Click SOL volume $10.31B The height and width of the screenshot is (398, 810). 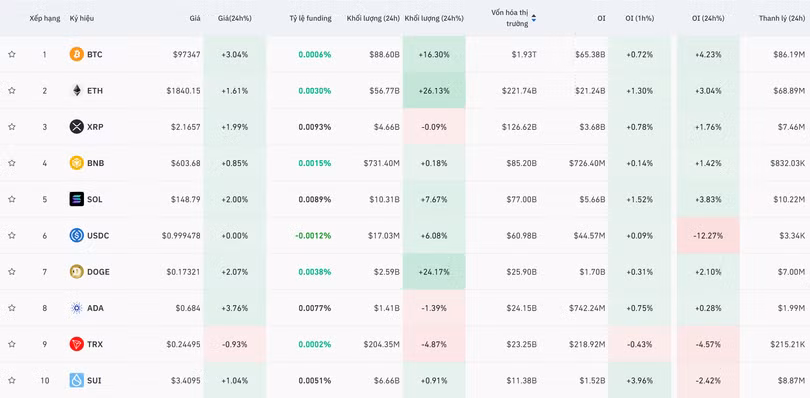[385, 199]
